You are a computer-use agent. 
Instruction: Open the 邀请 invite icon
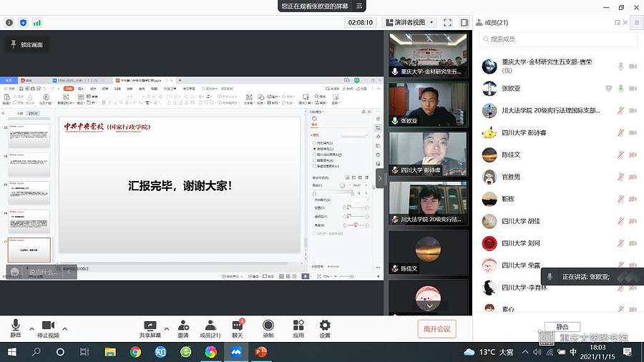click(183, 326)
